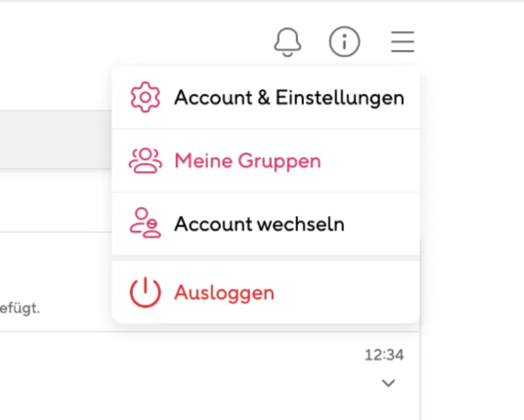Click the message text ending in "efügt."

tap(20, 308)
